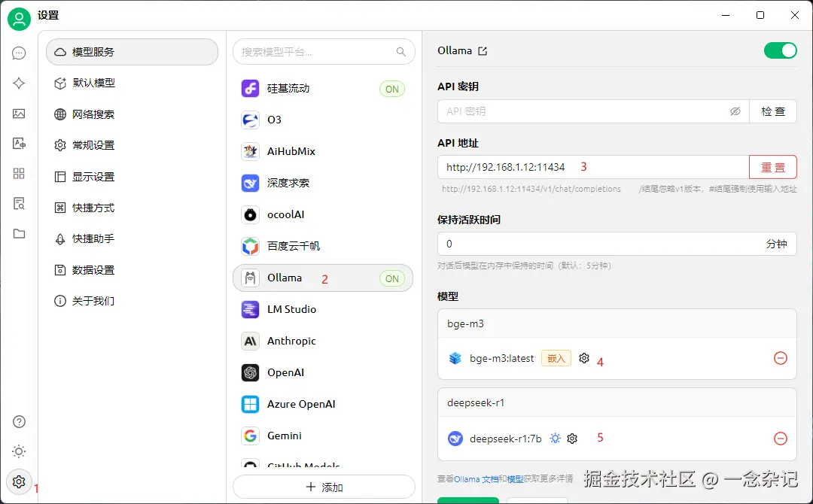Select 快捷方式 settings menu

point(132,208)
